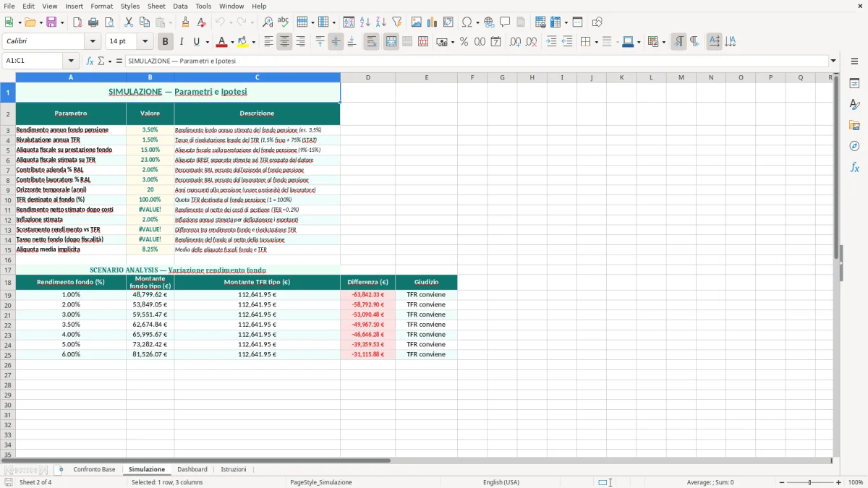Click the Save document icon

coord(51,22)
